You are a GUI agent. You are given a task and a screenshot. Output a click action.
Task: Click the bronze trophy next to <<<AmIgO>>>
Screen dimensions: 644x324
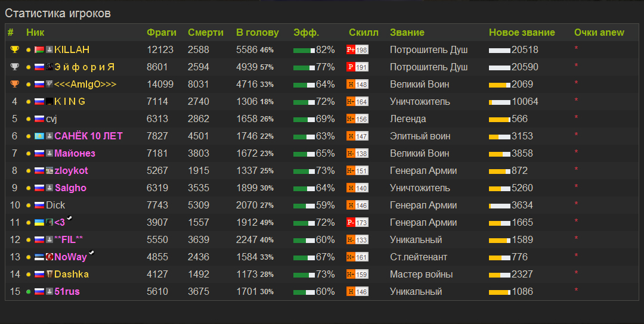coord(15,84)
